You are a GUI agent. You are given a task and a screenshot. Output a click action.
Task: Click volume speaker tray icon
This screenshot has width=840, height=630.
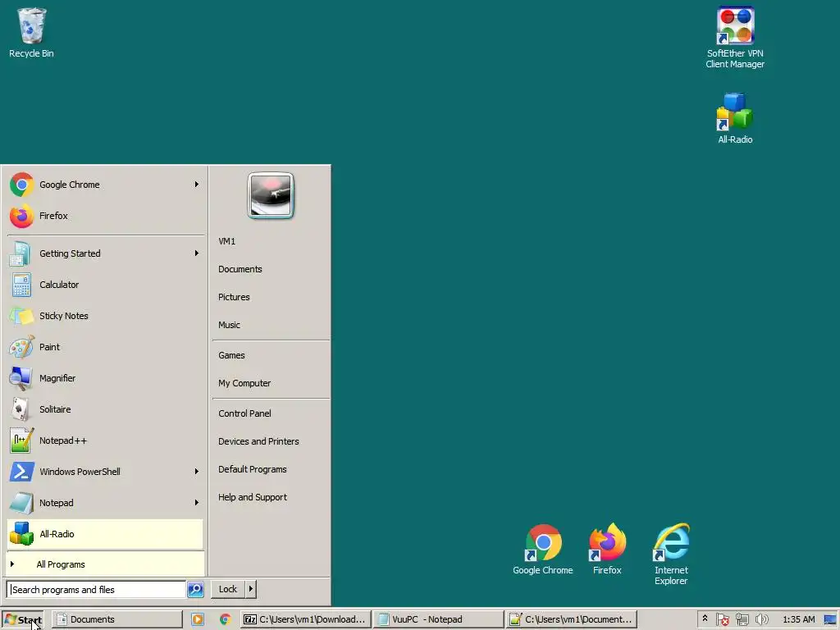(x=761, y=619)
